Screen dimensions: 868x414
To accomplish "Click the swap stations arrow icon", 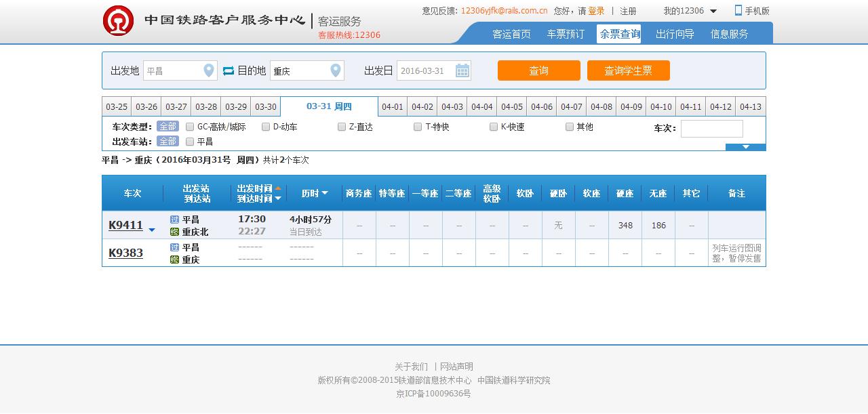I will coord(229,70).
